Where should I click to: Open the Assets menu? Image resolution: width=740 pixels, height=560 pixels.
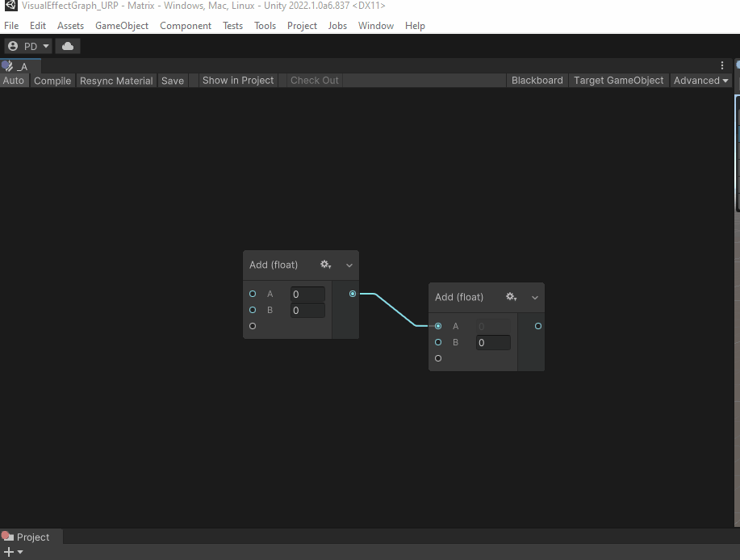coord(70,26)
